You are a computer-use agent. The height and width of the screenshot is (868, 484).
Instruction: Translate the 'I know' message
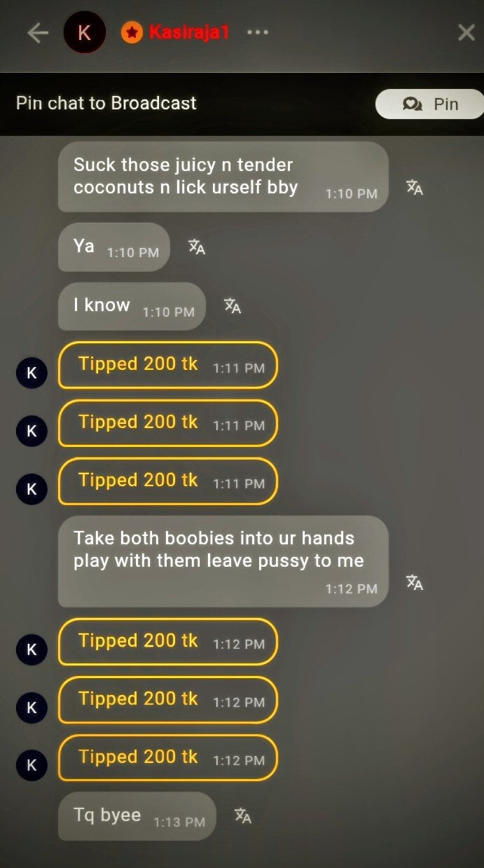click(x=233, y=305)
